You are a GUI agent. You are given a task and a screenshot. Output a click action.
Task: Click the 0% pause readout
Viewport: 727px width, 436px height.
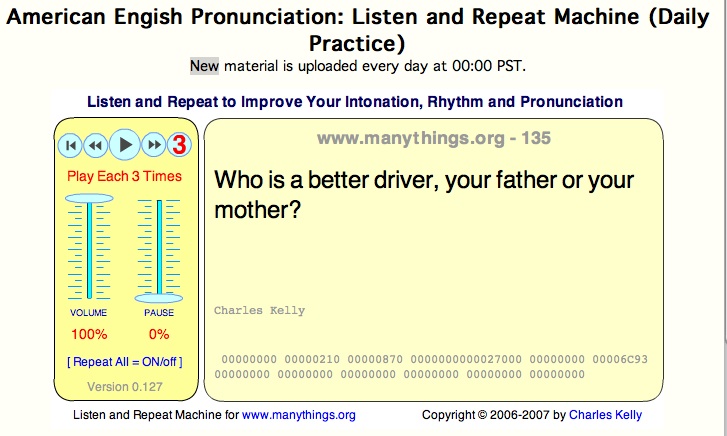coord(159,334)
